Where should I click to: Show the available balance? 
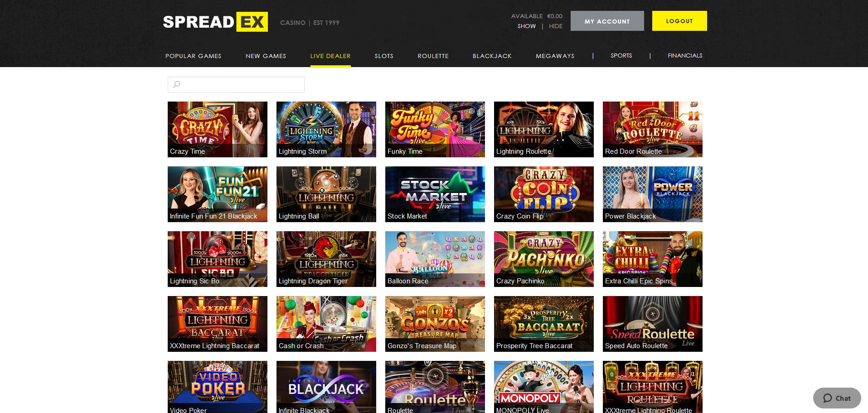(527, 26)
